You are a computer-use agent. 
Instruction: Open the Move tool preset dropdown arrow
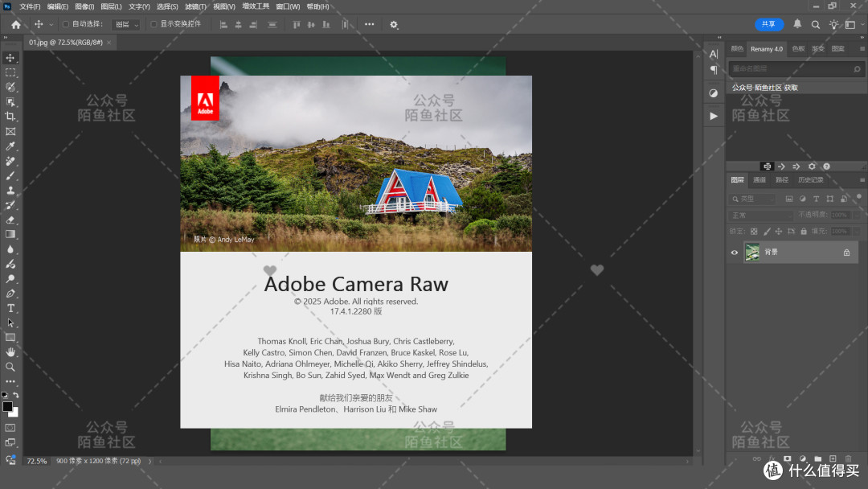tap(51, 24)
